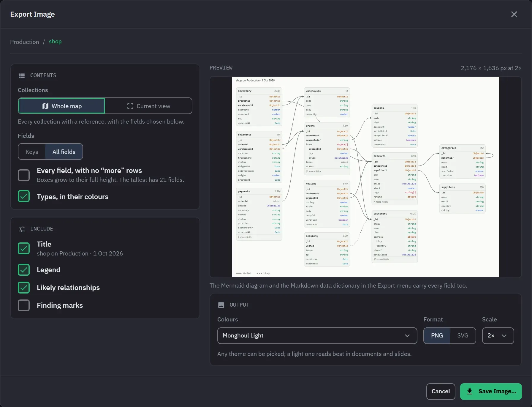Click the Colours dropdown chevron

pyautogui.click(x=407, y=336)
